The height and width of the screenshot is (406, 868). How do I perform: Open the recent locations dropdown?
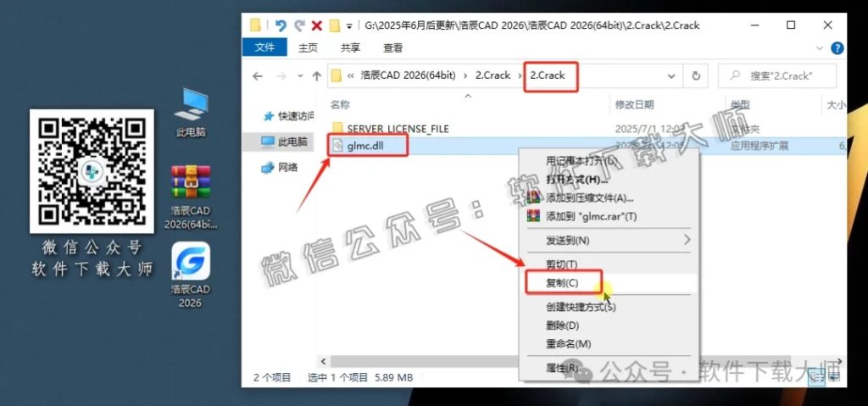pos(300,76)
